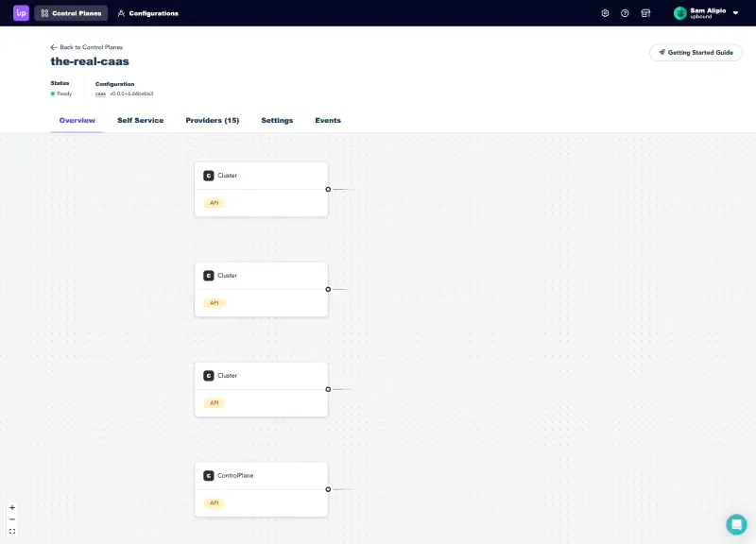Expand the Sam Alipio account dropdown arrow
This screenshot has width=756, height=544.
[x=737, y=13]
